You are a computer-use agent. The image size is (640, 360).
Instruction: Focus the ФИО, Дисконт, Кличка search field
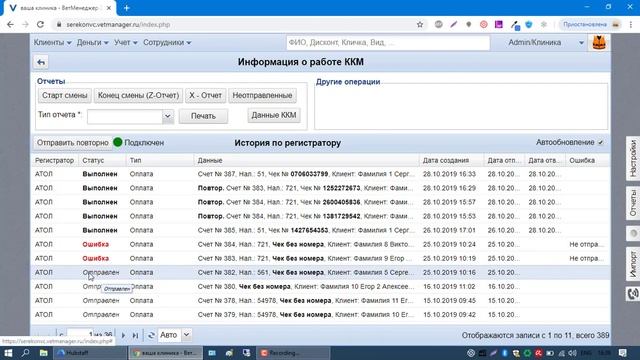388,42
